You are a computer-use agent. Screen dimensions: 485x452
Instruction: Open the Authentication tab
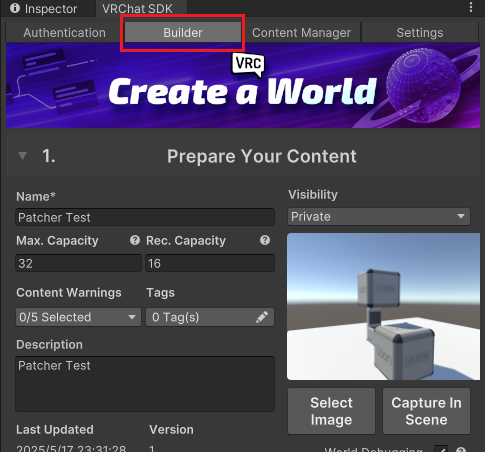click(x=64, y=33)
